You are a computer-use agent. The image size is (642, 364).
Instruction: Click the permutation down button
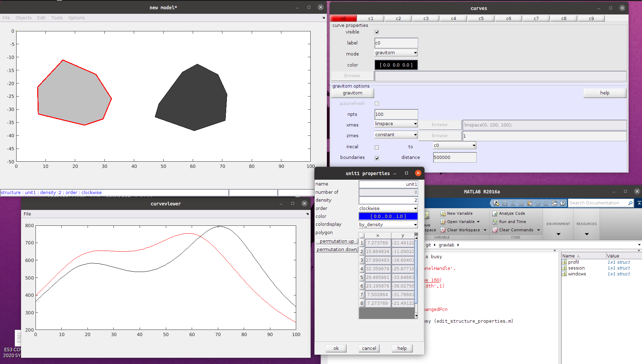coord(337,249)
